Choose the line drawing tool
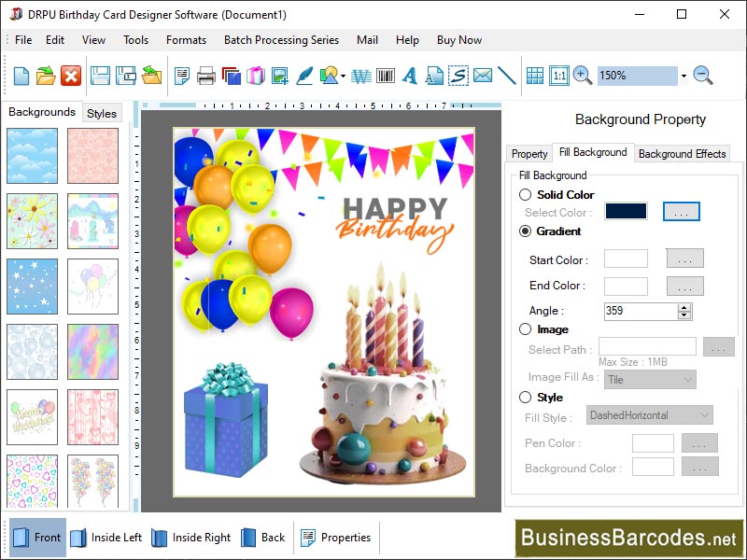Viewport: 747px width, 560px height. 509,76
